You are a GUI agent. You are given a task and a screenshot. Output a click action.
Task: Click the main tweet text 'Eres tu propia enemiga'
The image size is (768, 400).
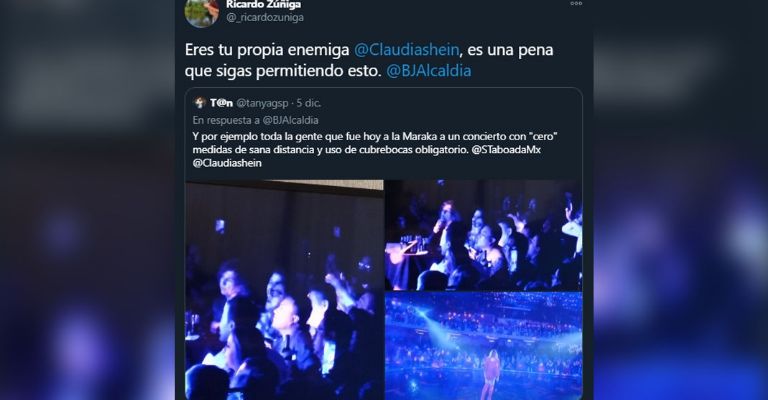point(267,49)
